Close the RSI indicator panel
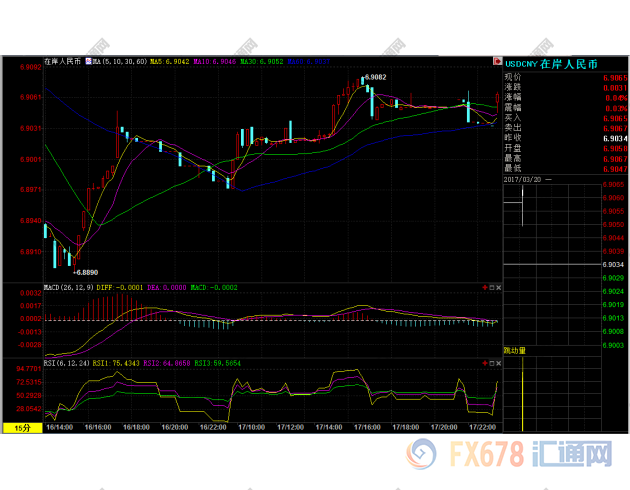Viewport: 630px width, 490px height. [497, 362]
